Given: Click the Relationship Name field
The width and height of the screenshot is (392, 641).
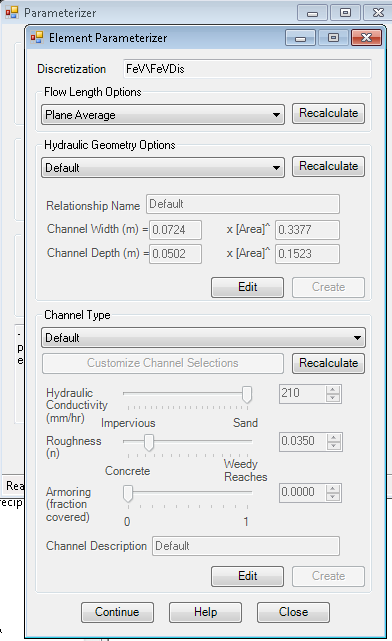Looking at the screenshot, I should 243,204.
